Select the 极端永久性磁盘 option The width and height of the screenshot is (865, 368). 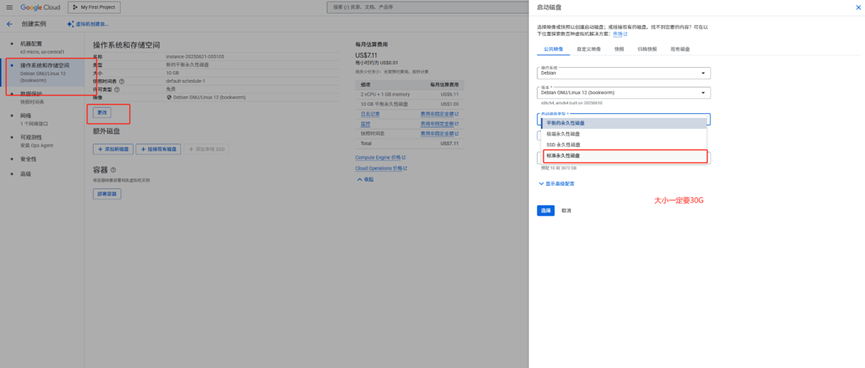(623, 134)
